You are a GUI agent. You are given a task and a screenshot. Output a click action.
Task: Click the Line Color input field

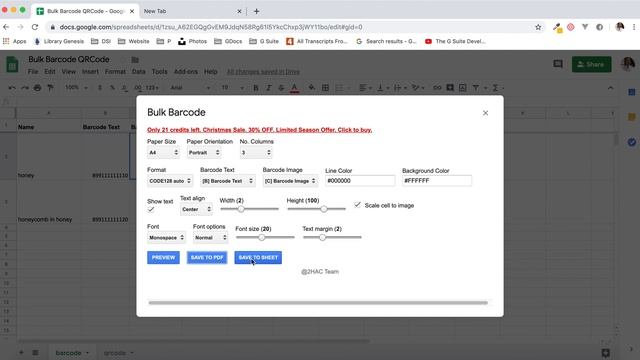pos(360,181)
